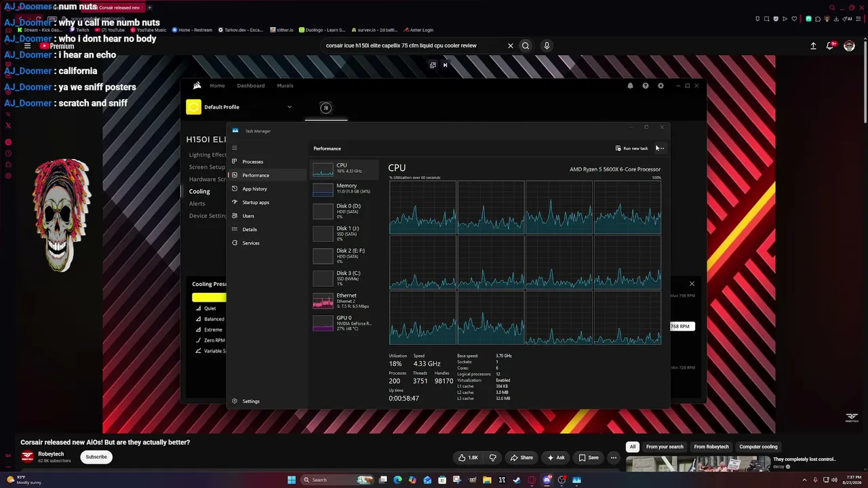Open Robeytech channel name link
The height and width of the screenshot is (488, 868).
[51, 454]
